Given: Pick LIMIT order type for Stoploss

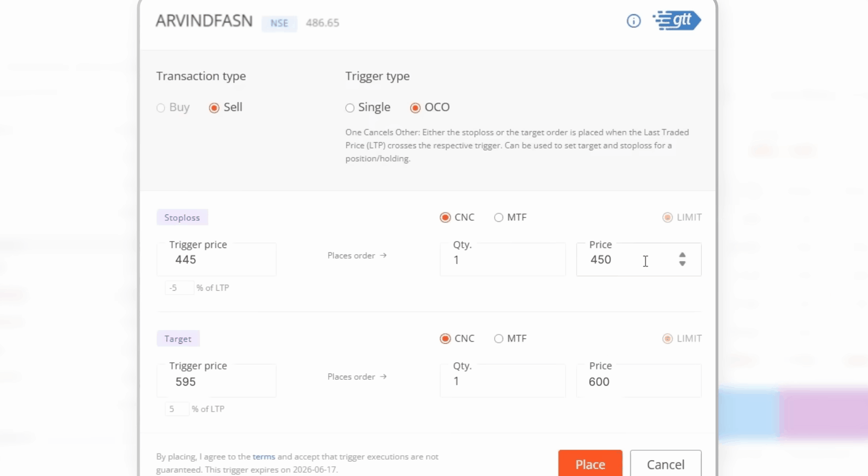Looking at the screenshot, I should point(667,218).
